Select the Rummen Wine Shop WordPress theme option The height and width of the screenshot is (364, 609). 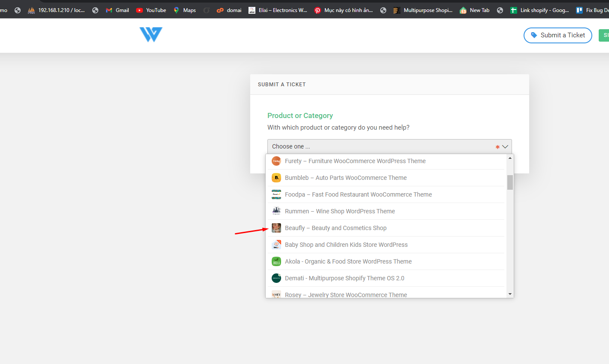[386, 211]
